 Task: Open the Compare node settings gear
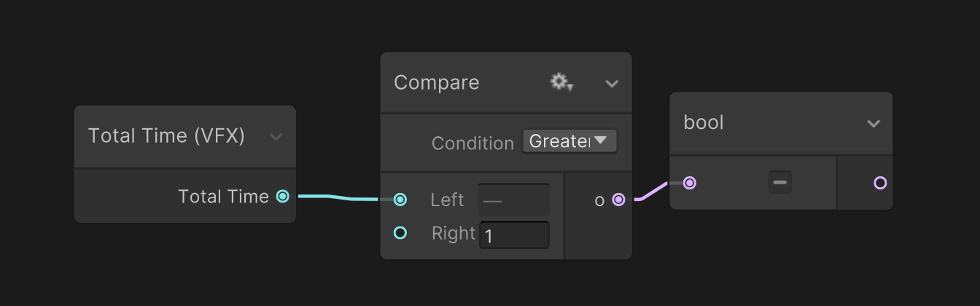tap(561, 82)
